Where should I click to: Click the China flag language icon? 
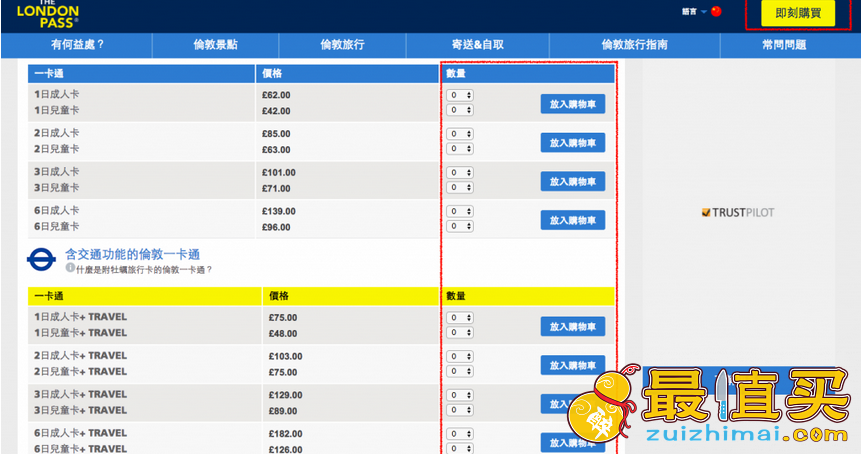point(716,11)
